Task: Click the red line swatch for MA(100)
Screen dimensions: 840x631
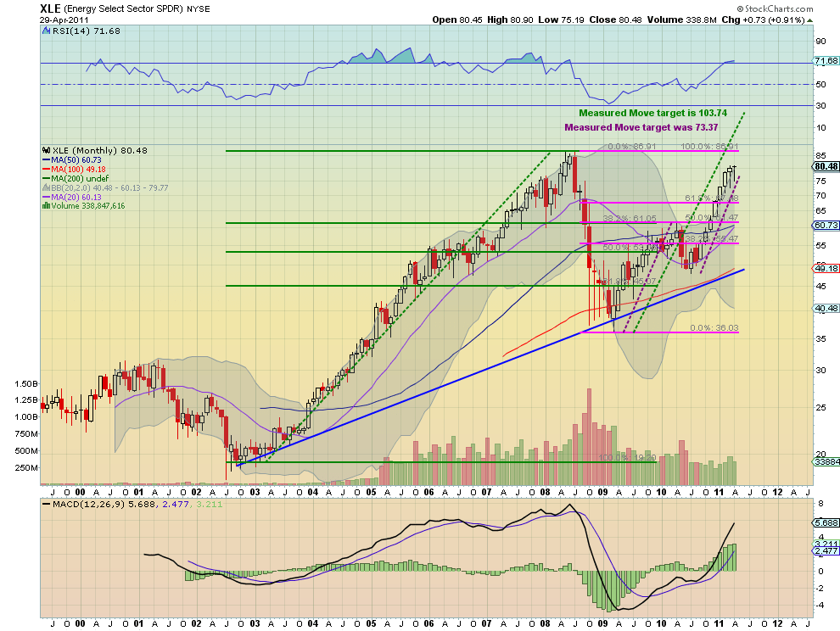Action: 46,170
